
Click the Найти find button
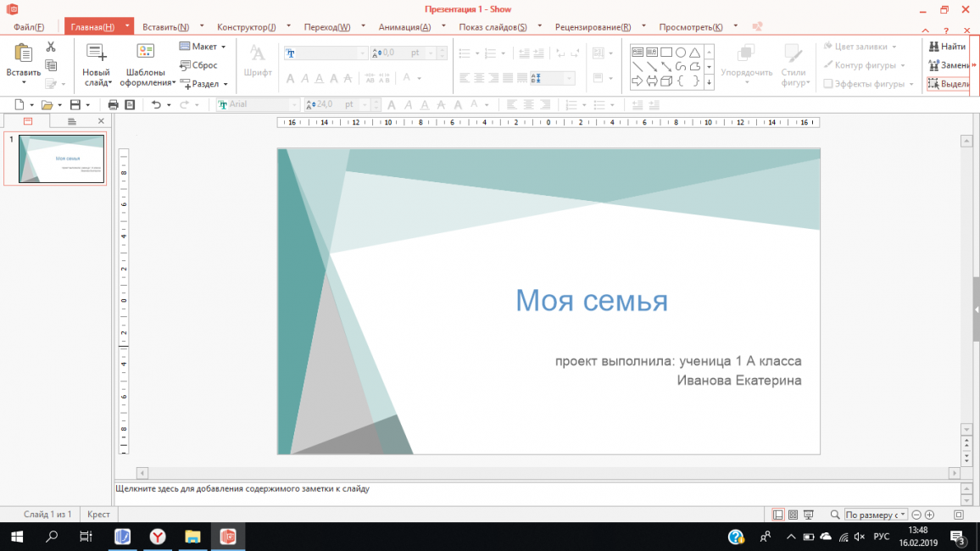(x=947, y=47)
